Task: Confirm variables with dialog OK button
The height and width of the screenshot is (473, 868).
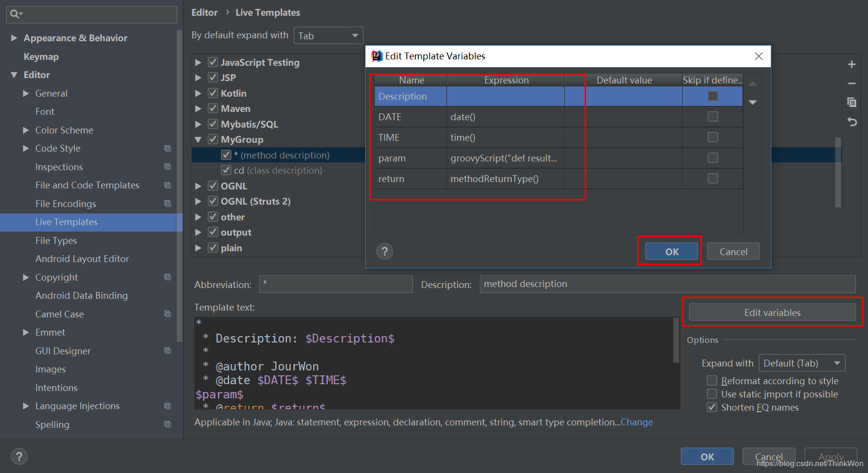Action: [x=671, y=251]
